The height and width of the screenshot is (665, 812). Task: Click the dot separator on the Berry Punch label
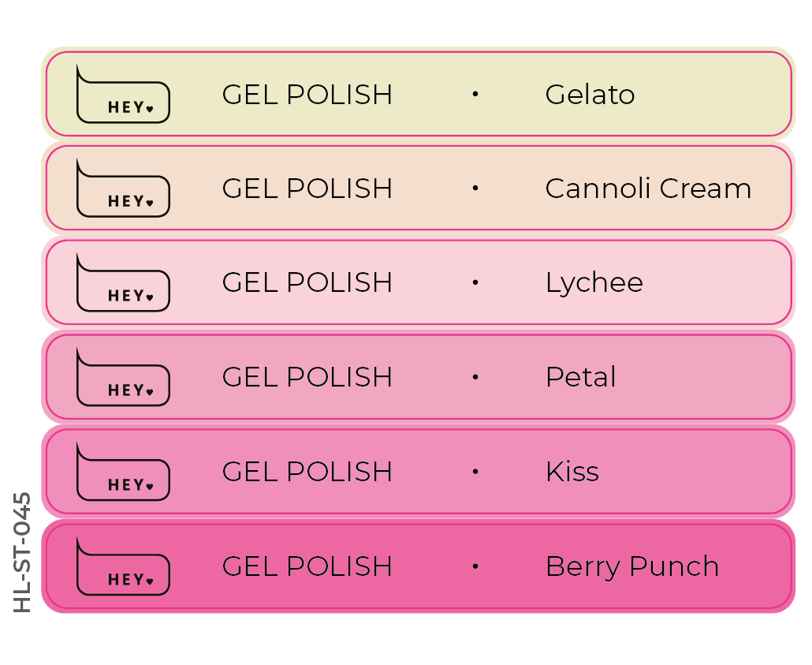[x=475, y=566]
